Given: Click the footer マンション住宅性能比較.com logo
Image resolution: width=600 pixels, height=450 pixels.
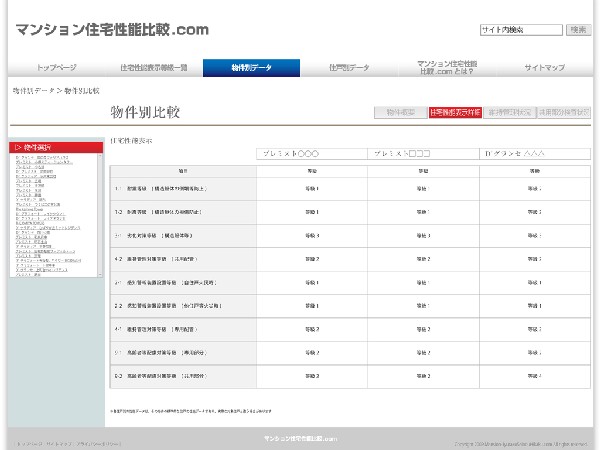Looking at the screenshot, I should pyautogui.click(x=300, y=439).
